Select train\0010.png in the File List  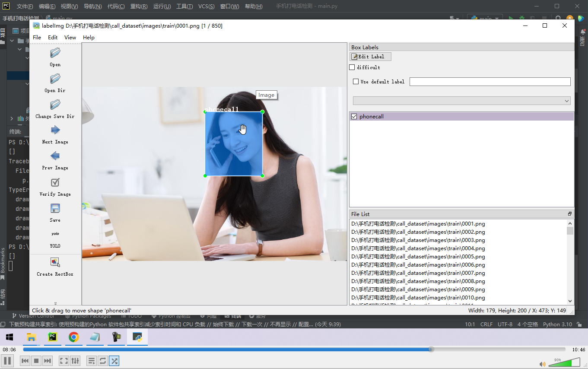click(x=418, y=298)
